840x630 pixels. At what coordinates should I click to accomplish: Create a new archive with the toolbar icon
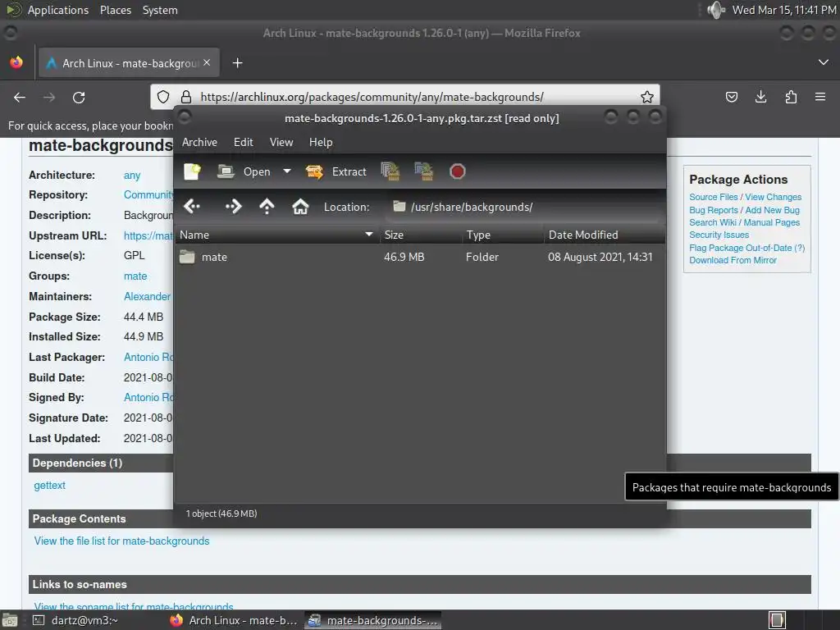[x=192, y=171]
